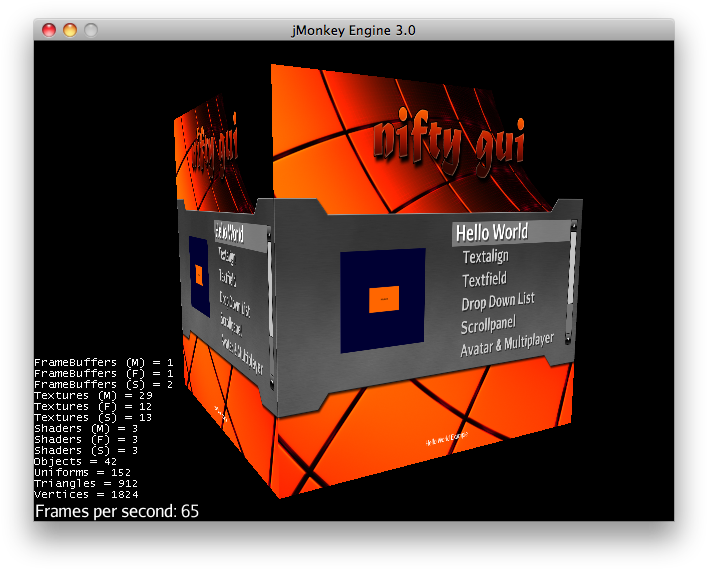Image resolution: width=707 pixels, height=569 pixels.
Task: Click the Textures (F) = 12 line
Action: [x=93, y=406]
